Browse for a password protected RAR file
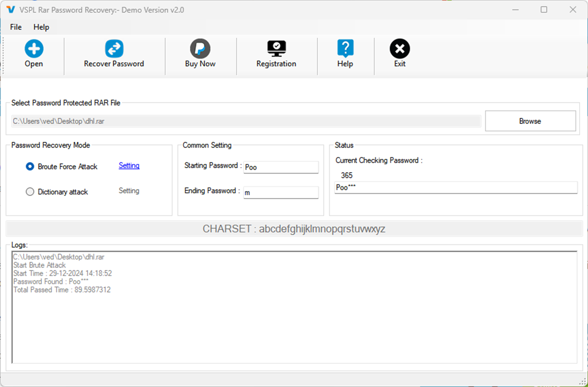This screenshot has height=387, width=588. 530,120
